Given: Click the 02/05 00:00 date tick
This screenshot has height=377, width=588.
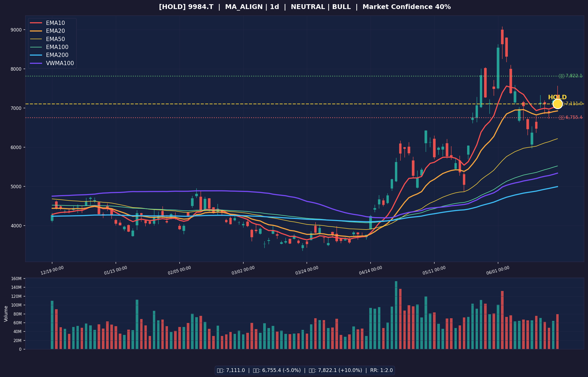Looking at the screenshot, I should coord(179,270).
